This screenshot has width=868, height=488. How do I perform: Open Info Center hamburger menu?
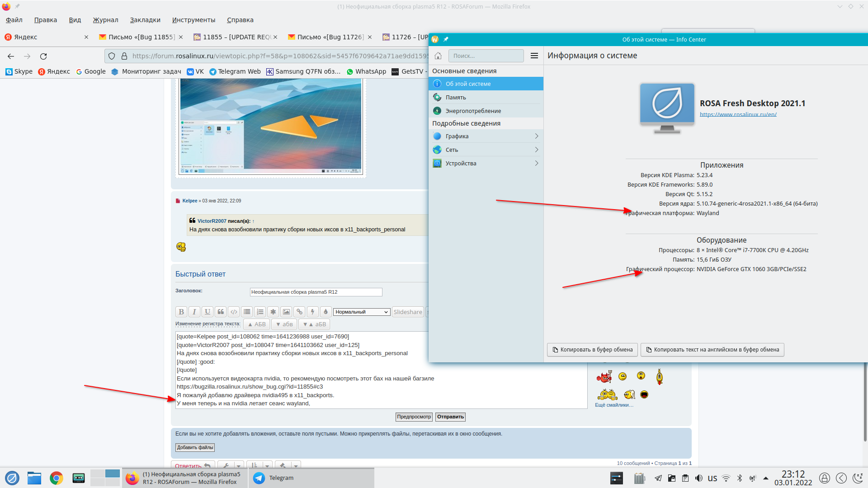(x=534, y=56)
